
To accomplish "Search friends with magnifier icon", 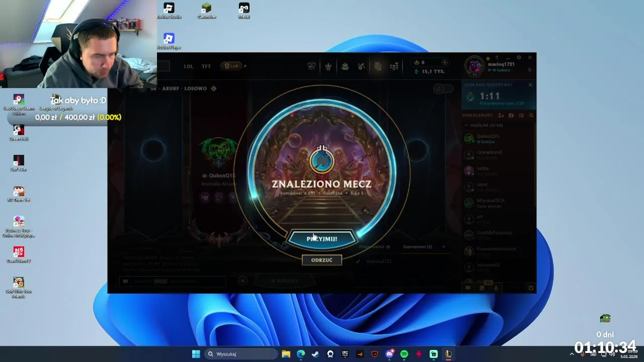I will pyautogui.click(x=531, y=115).
